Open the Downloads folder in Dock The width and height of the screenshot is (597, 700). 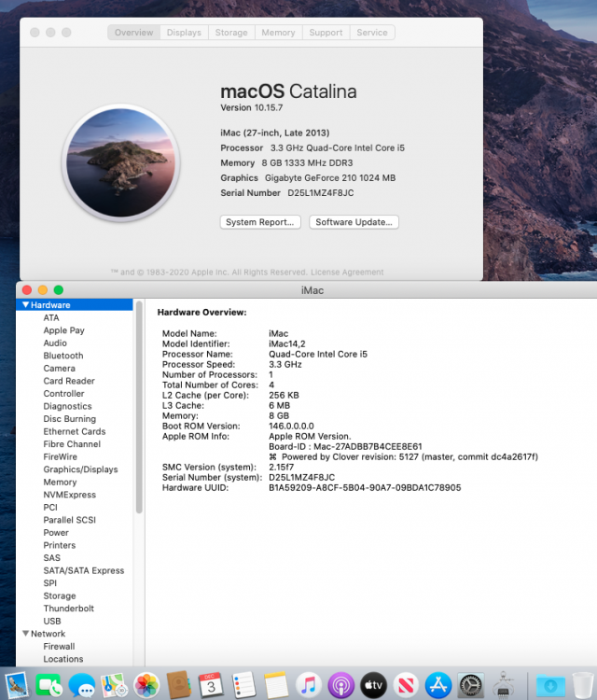click(550, 685)
